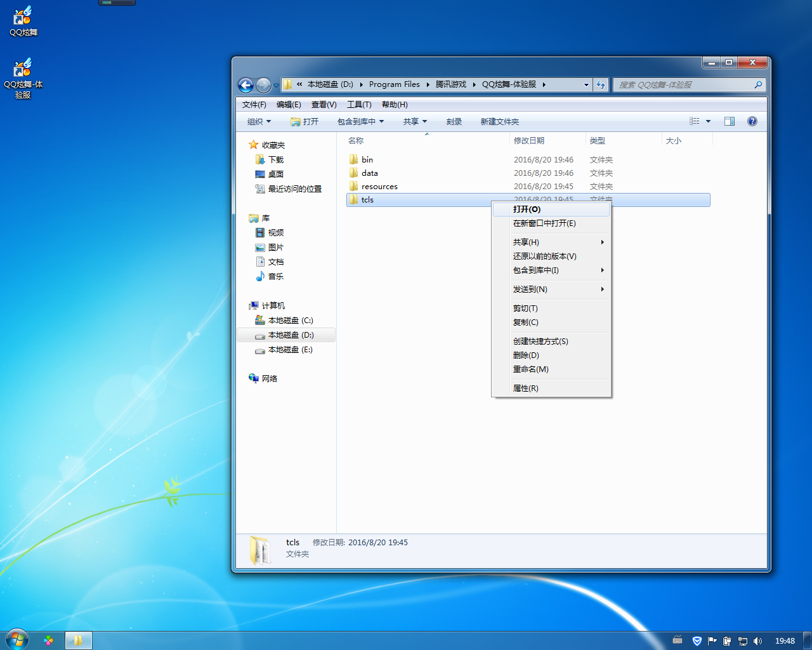Click the Action Center flag icon in the tray
Viewport: 812px width, 650px height.
point(712,641)
